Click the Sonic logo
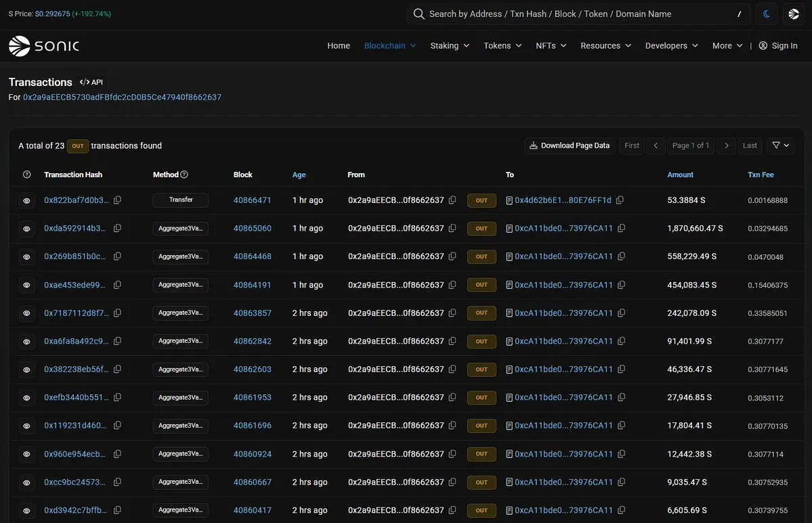The height and width of the screenshot is (523, 812). click(44, 46)
